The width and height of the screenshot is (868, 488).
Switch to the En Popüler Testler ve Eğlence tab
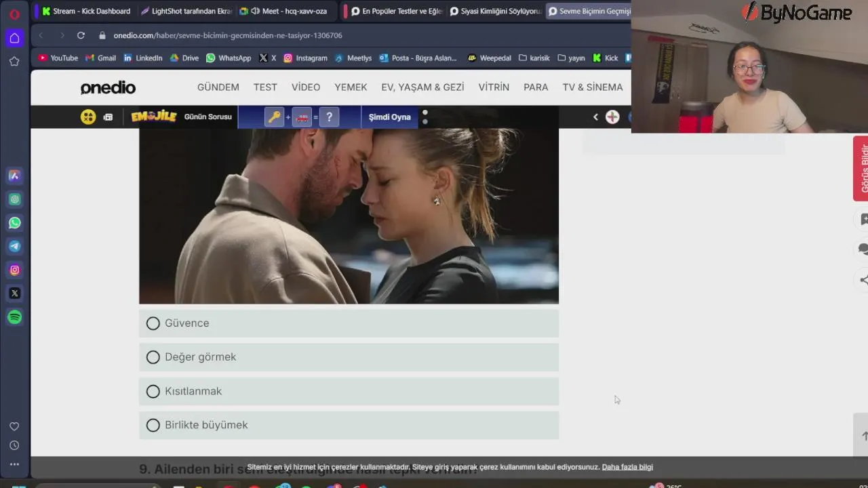click(x=396, y=11)
